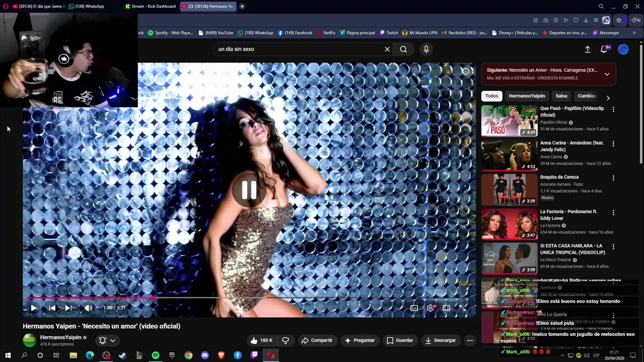Run search with the magnifier button
The width and height of the screenshot is (644, 362).
[x=404, y=49]
